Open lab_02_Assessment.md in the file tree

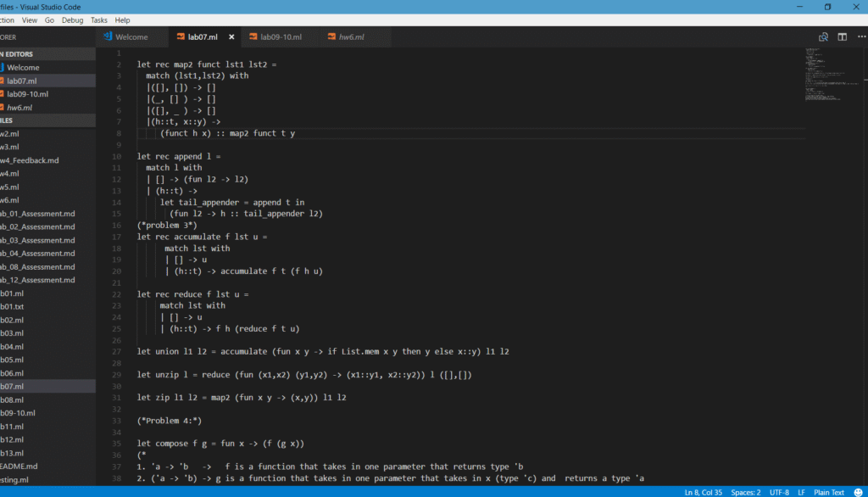pos(47,226)
